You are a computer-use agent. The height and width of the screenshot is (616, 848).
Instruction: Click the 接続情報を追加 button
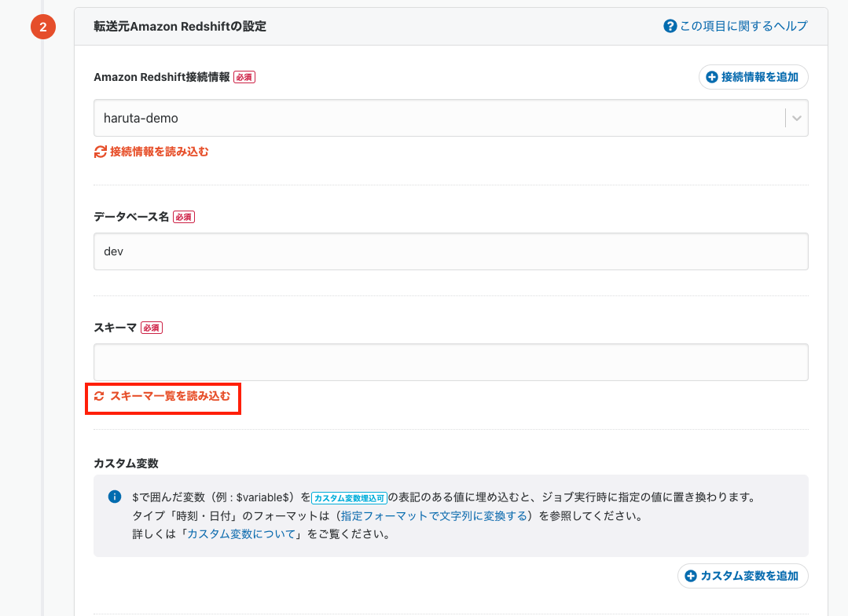pyautogui.click(x=753, y=77)
